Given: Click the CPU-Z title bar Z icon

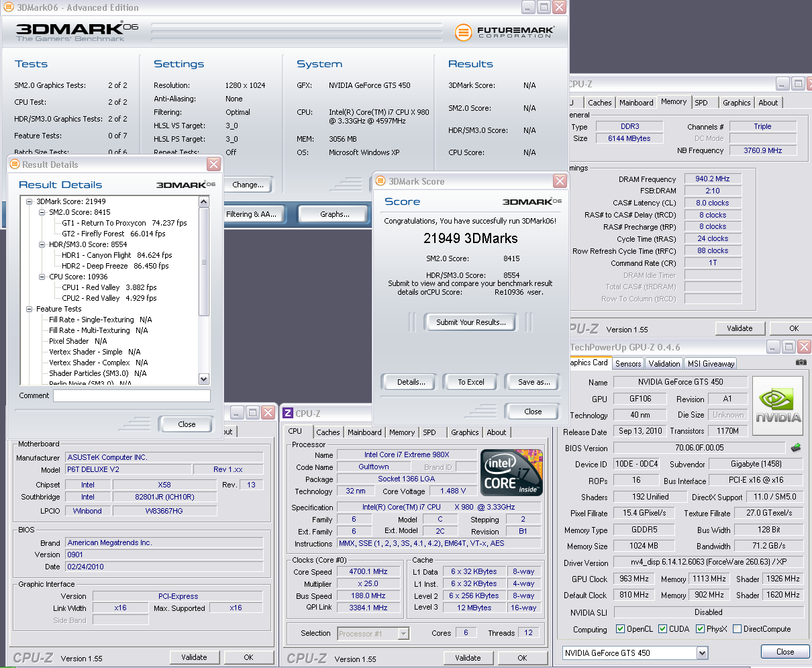Looking at the screenshot, I should tap(288, 413).
